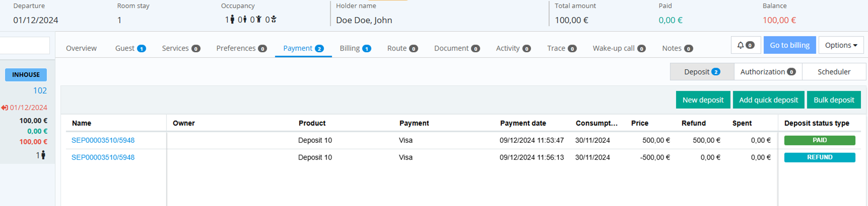Image resolution: width=868 pixels, height=206 pixels.
Task: Open room number 102 link
Action: [x=40, y=91]
